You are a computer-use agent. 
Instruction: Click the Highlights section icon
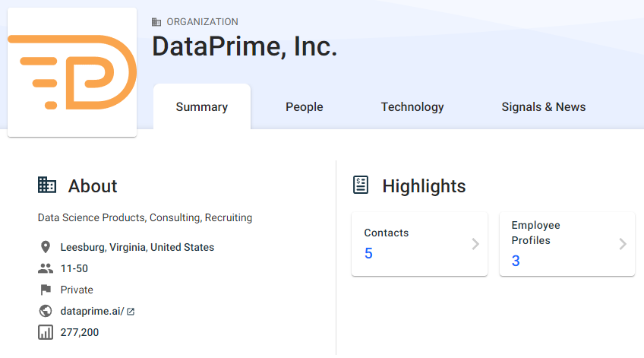pyautogui.click(x=361, y=185)
